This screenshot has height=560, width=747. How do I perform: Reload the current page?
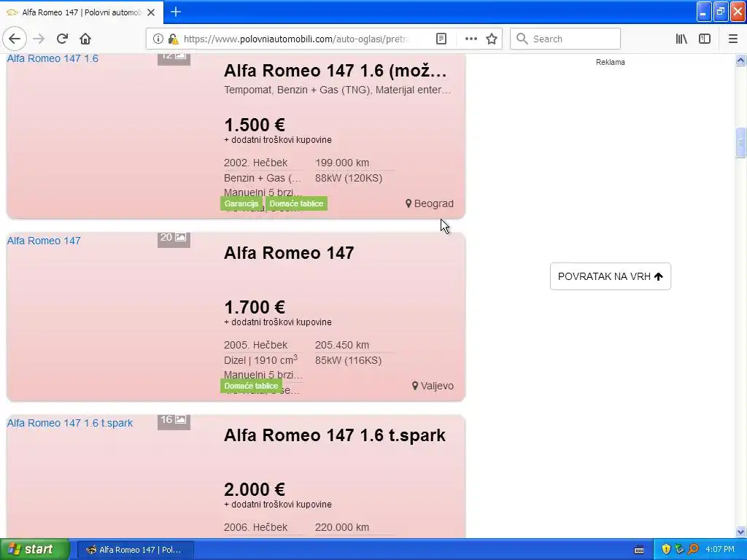pos(63,39)
